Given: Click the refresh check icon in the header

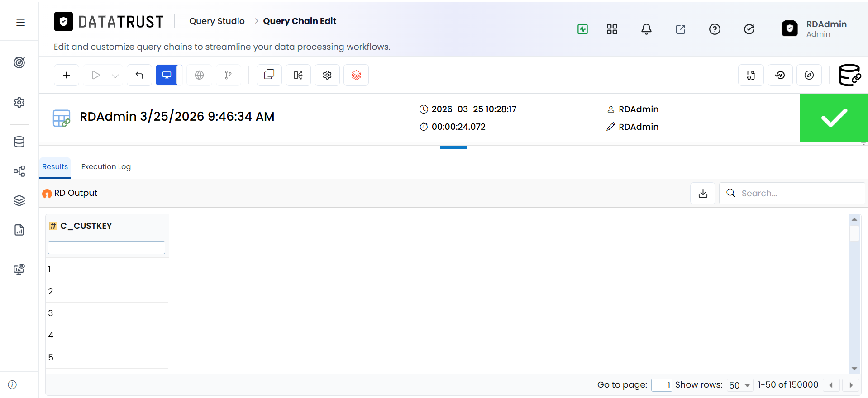Looking at the screenshot, I should point(749,29).
